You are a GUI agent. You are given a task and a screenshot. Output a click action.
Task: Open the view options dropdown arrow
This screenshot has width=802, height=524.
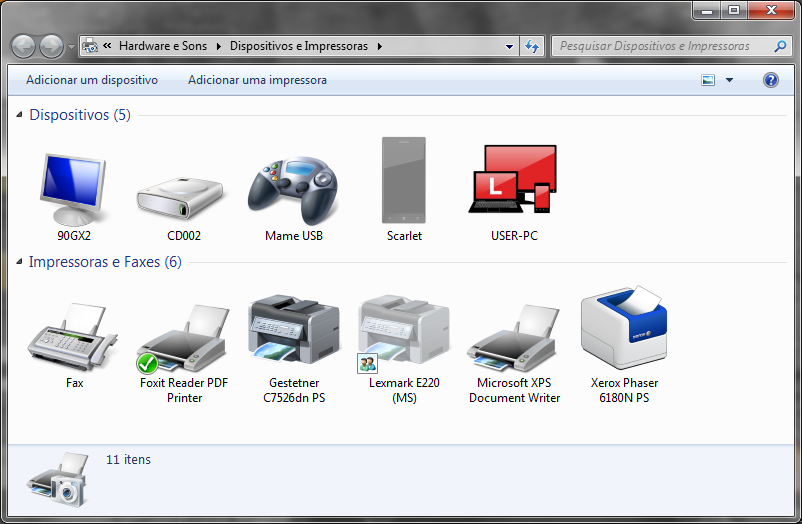point(729,80)
